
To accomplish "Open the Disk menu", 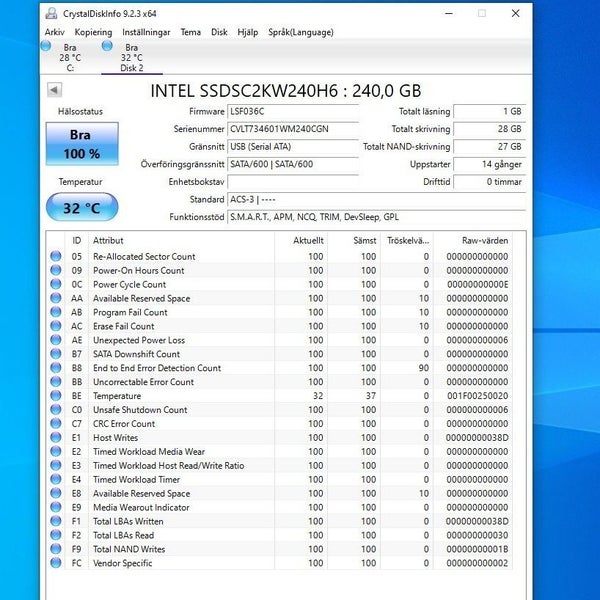I will click(219, 32).
